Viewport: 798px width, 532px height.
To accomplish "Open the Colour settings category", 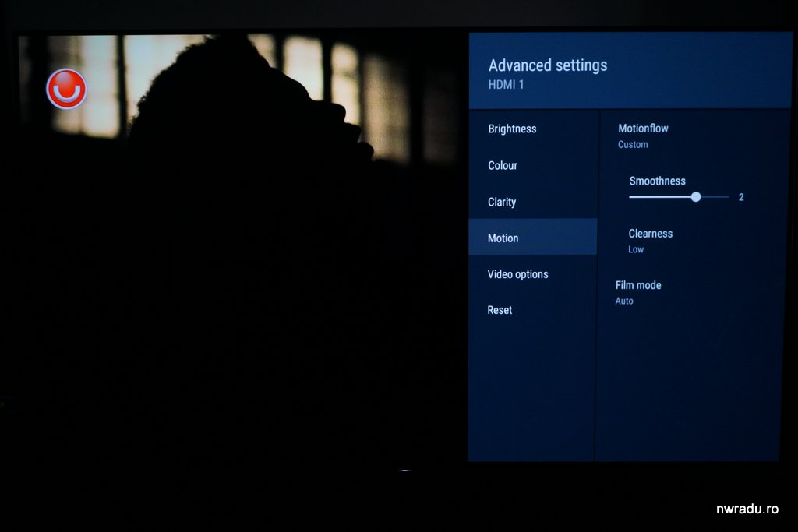I will 532,165.
